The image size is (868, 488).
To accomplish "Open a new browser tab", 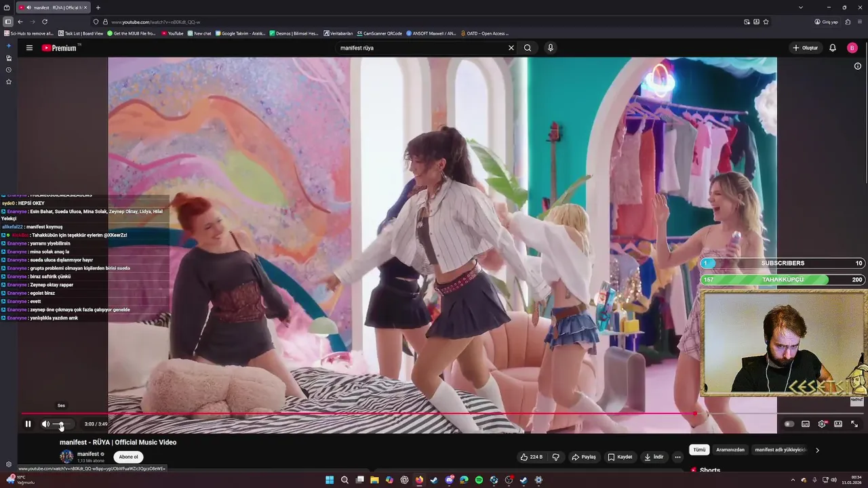I will (x=98, y=7).
